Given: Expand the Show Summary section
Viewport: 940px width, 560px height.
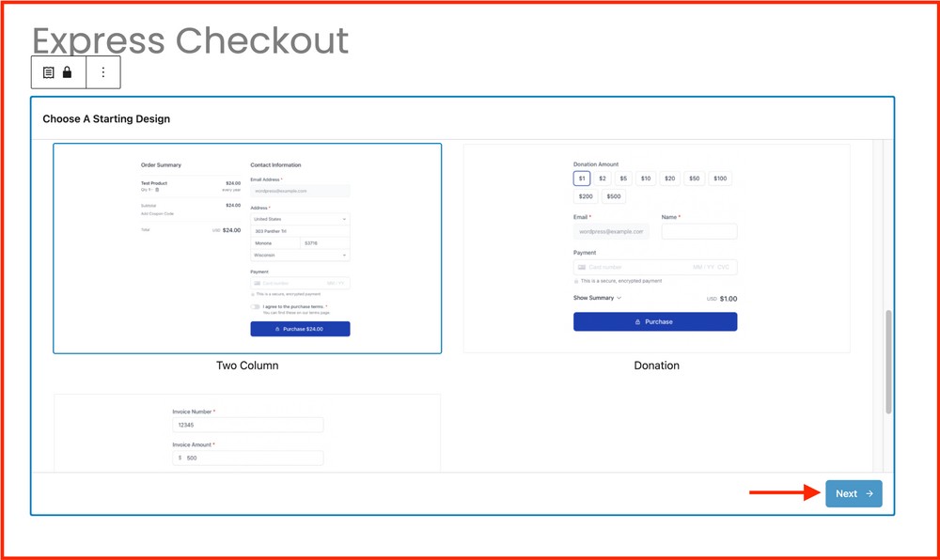Looking at the screenshot, I should coord(595,298).
